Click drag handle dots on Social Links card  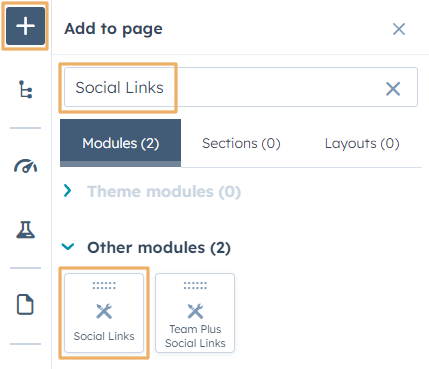click(104, 286)
